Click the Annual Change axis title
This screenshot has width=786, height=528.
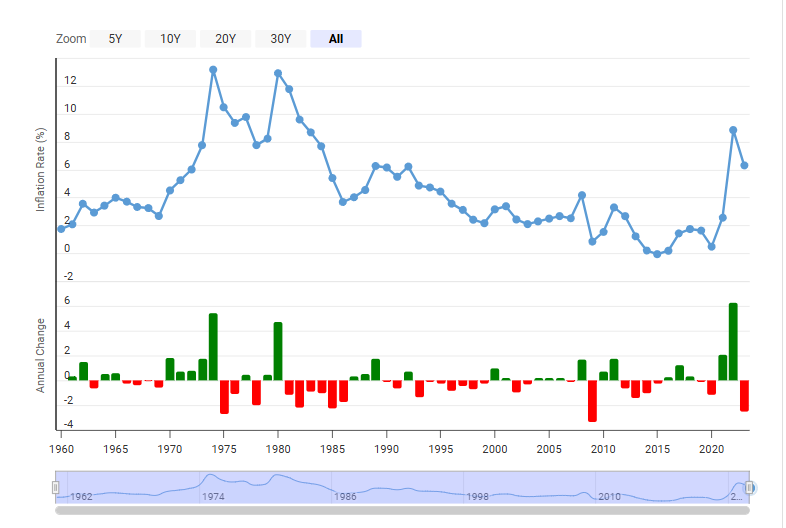[40, 355]
